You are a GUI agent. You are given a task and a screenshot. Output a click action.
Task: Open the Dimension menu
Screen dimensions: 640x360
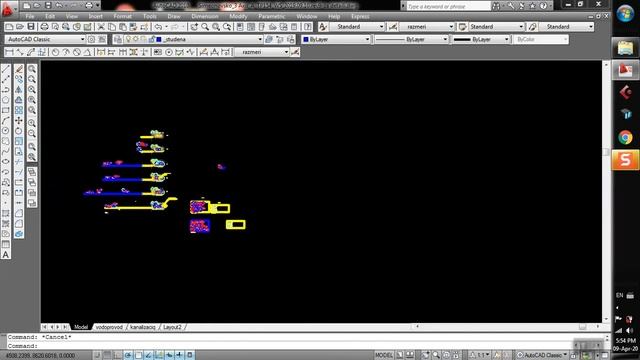[205, 16]
